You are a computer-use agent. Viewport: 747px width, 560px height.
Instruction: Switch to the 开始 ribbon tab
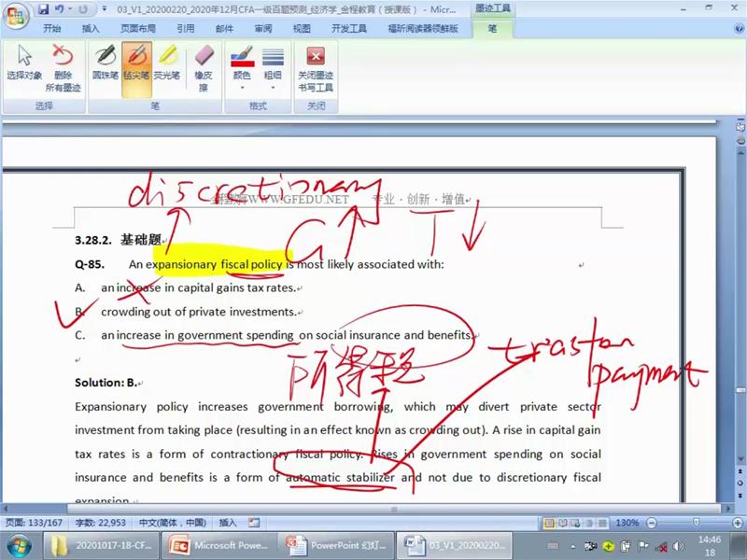(52, 29)
